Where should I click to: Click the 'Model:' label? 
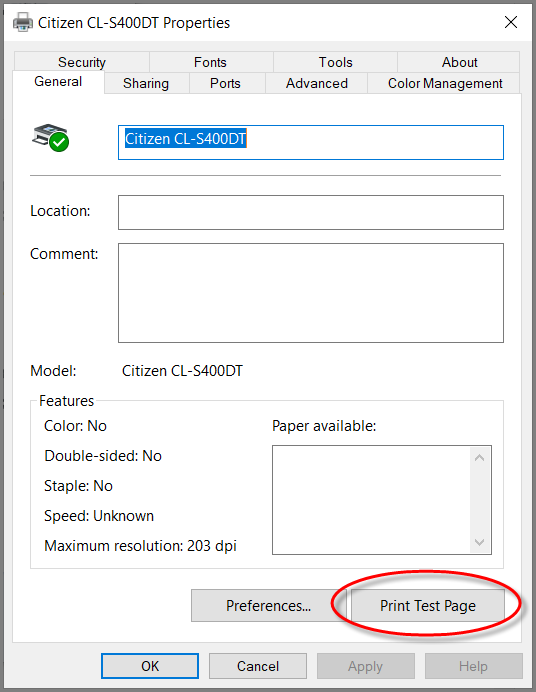coord(53,371)
